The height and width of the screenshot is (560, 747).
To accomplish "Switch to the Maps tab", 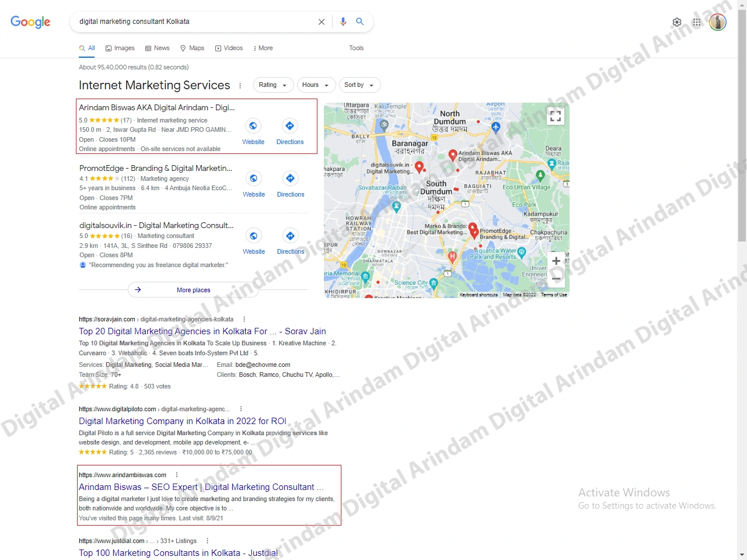I will coord(192,48).
